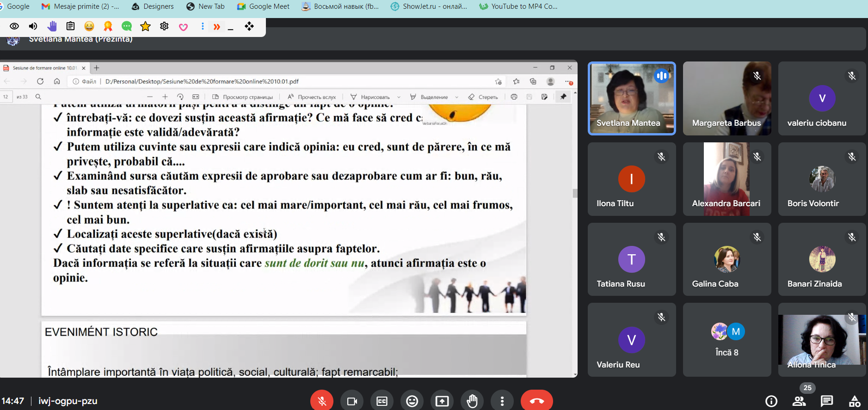This screenshot has width=868, height=410.
Task: Open the activities panel
Action: [855, 401]
